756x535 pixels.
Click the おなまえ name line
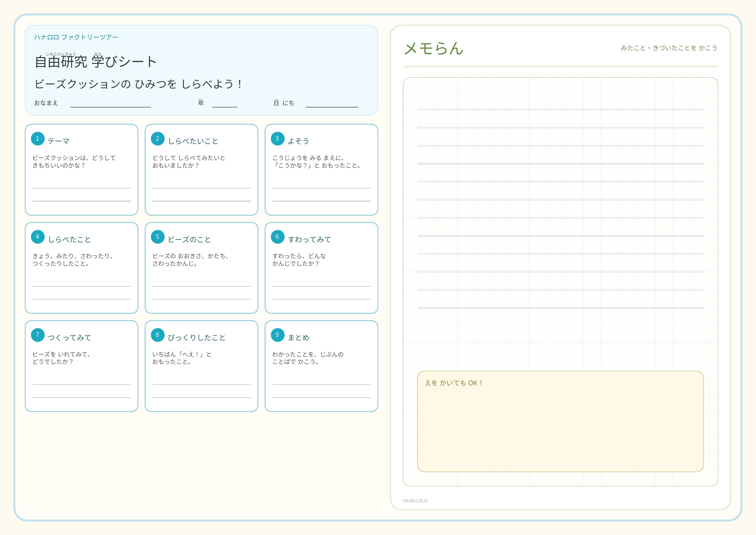110,107
